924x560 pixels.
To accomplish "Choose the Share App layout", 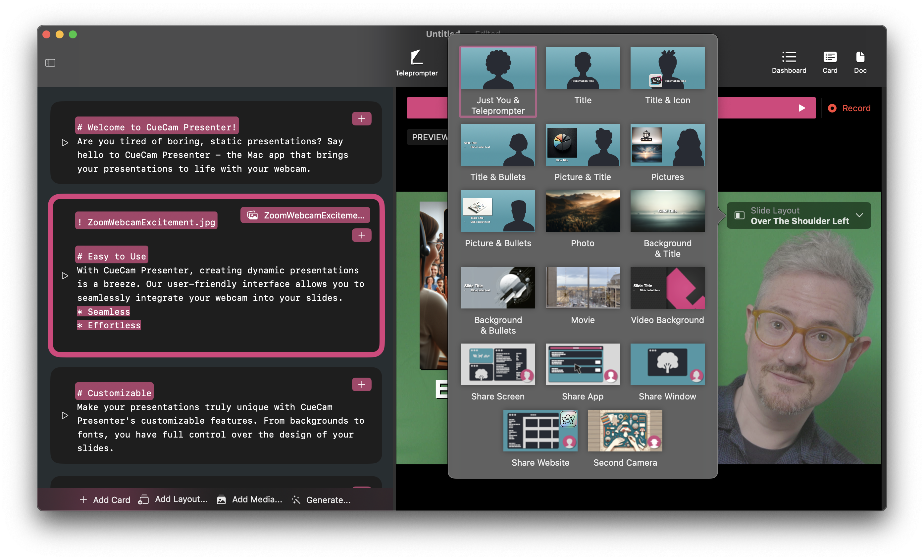I will click(x=582, y=373).
